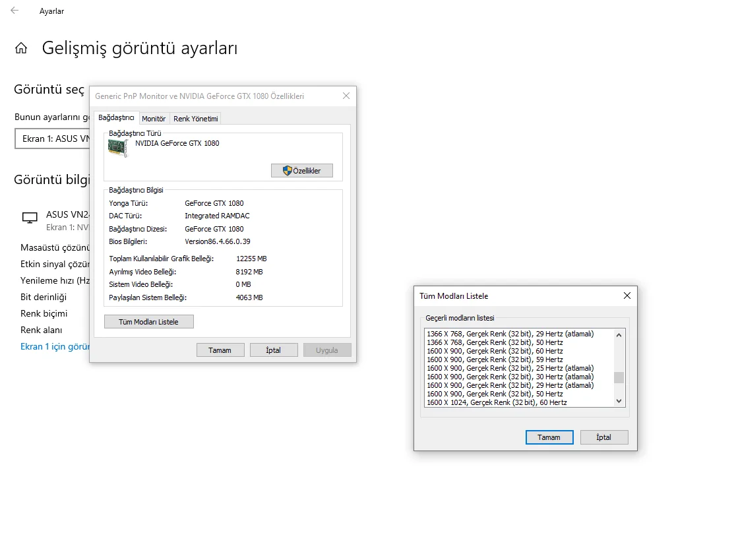The image size is (736, 560).
Task: Open the Ekran 1: ASUS display dropdown
Action: click(x=53, y=139)
